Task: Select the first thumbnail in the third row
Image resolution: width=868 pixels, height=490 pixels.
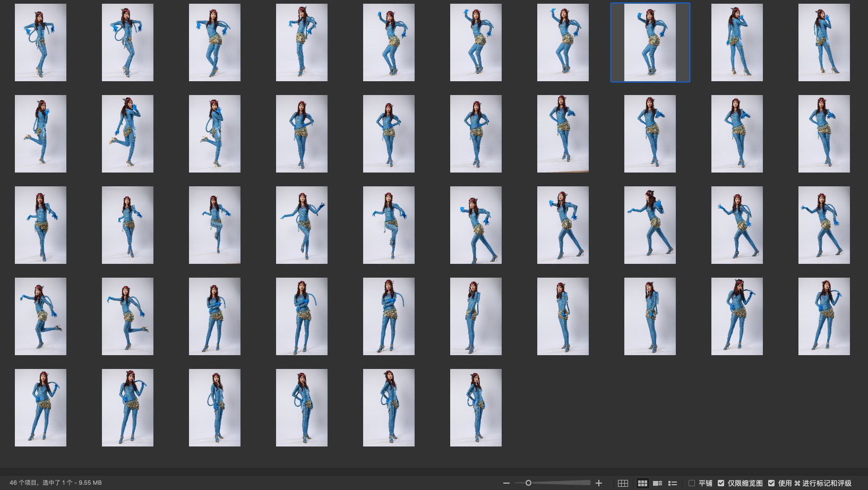Action: coord(40,225)
